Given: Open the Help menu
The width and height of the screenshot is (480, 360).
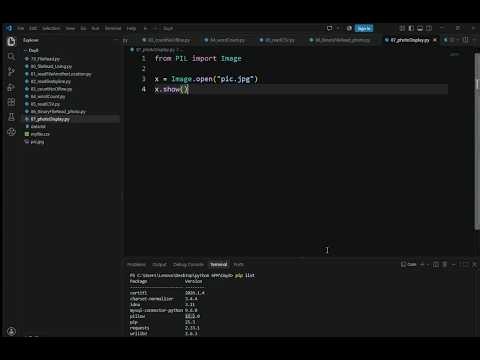Looking at the screenshot, I should (x=131, y=28).
